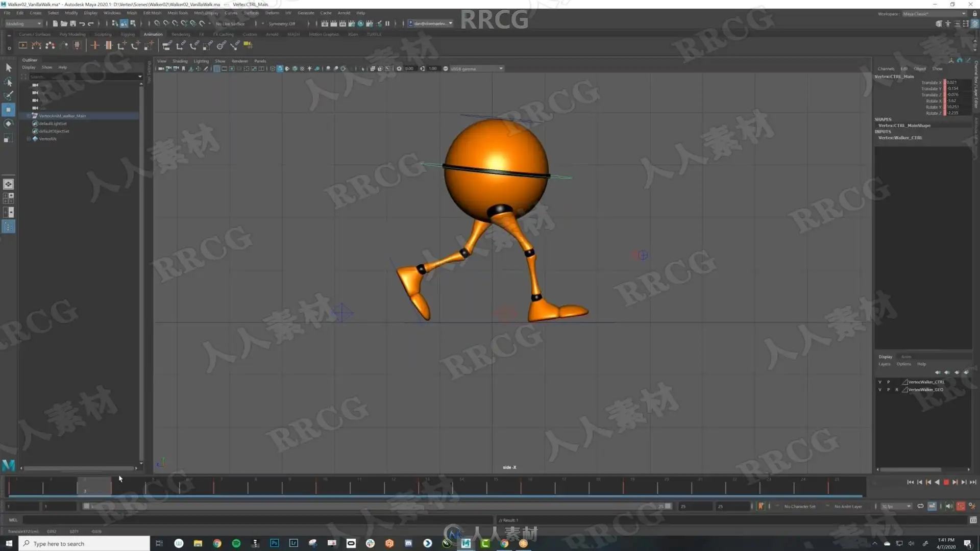This screenshot has height=551, width=980.
Task: Click the Set Key shelf icon
Action: (95, 45)
